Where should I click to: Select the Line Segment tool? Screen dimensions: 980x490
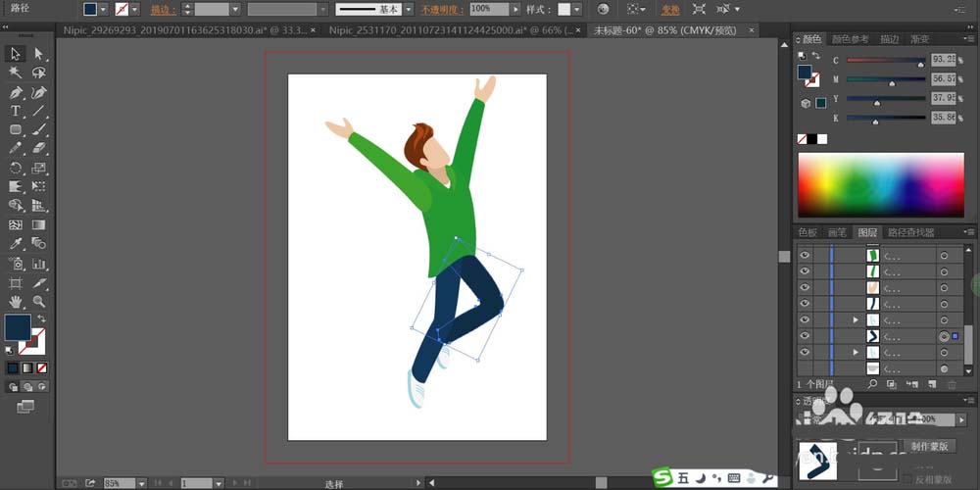pos(39,112)
